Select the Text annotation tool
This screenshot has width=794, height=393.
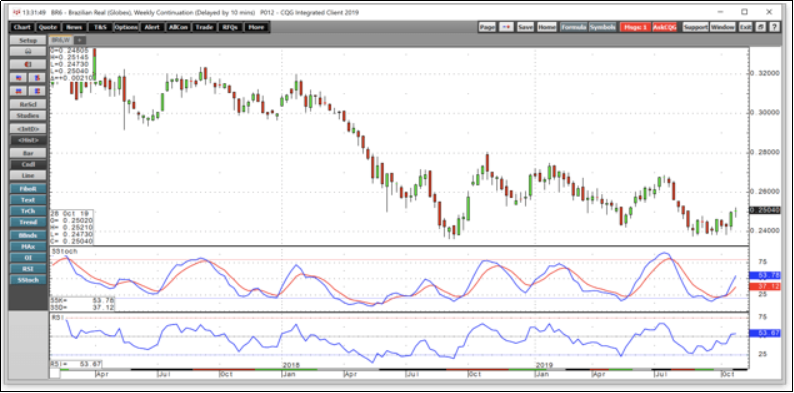coord(28,200)
